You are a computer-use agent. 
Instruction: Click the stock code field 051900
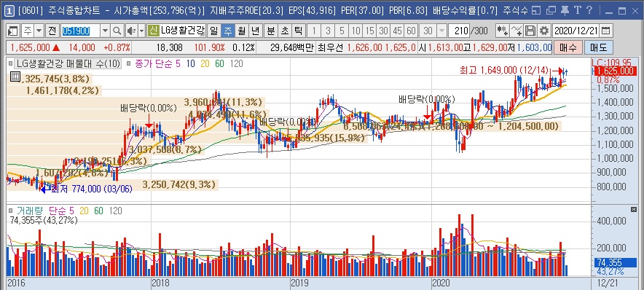(80, 31)
